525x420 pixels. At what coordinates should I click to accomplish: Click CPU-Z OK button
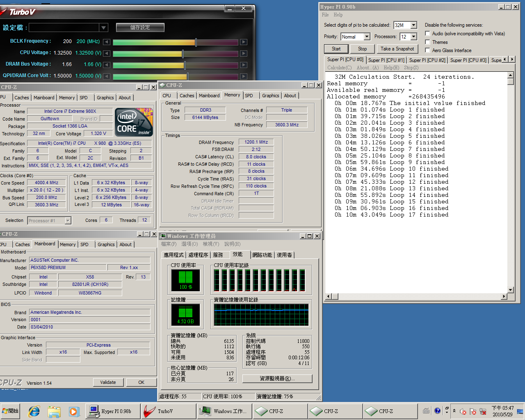coord(141,382)
